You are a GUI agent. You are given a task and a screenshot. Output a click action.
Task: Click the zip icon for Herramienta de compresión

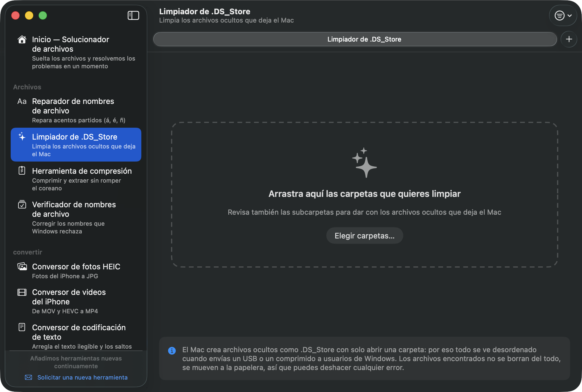click(22, 170)
